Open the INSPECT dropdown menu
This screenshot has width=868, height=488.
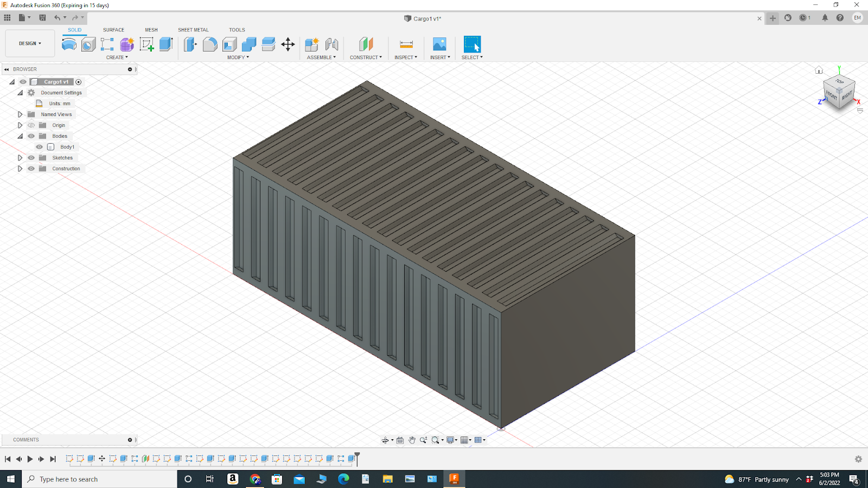(406, 57)
